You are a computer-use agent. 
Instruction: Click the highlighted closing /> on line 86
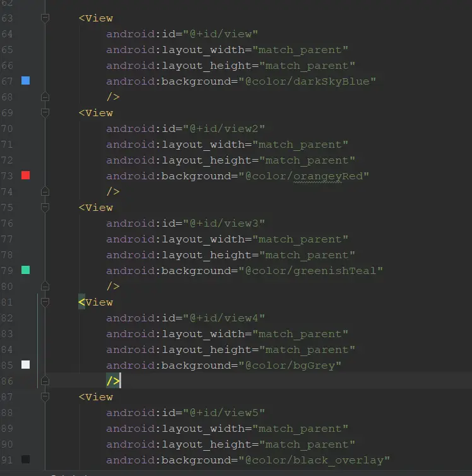coord(113,381)
